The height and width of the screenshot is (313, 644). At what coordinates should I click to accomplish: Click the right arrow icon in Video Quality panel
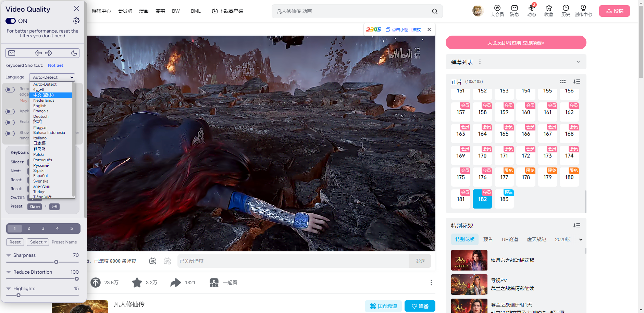(x=48, y=53)
